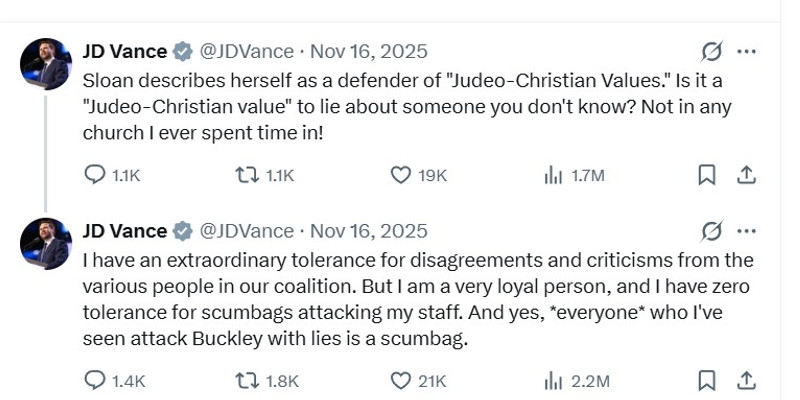Image resolution: width=800 pixels, height=400 pixels.
Task: Like the tweet with 19K likes
Action: coord(401,175)
